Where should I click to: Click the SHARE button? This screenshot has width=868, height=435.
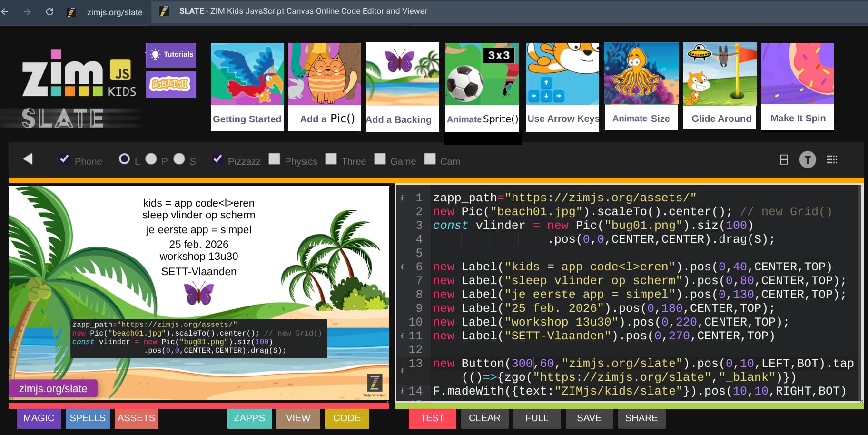pyautogui.click(x=641, y=418)
